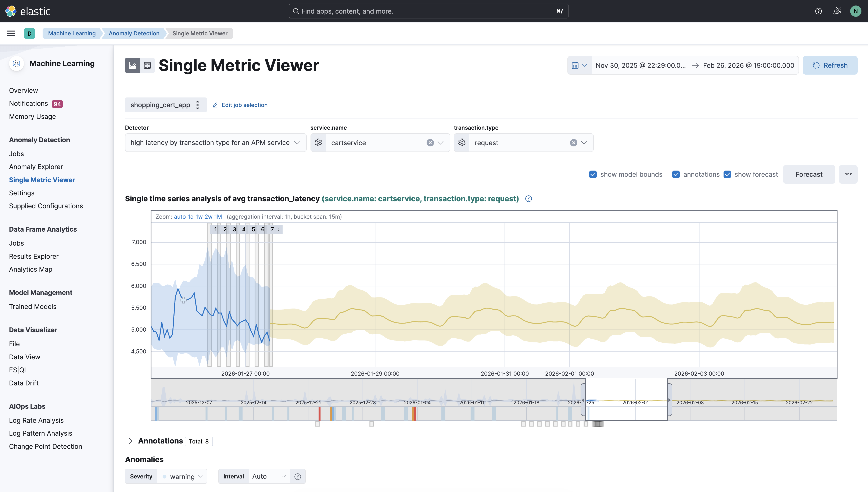Open the date quick menu calendar icon
The height and width of the screenshot is (492, 868).
579,65
